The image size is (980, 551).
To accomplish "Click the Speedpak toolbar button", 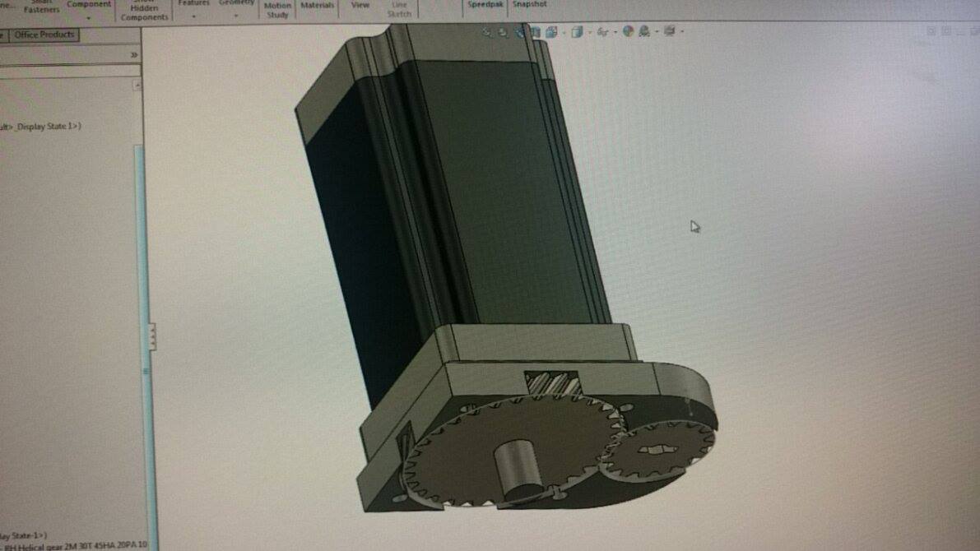I will 485,4.
